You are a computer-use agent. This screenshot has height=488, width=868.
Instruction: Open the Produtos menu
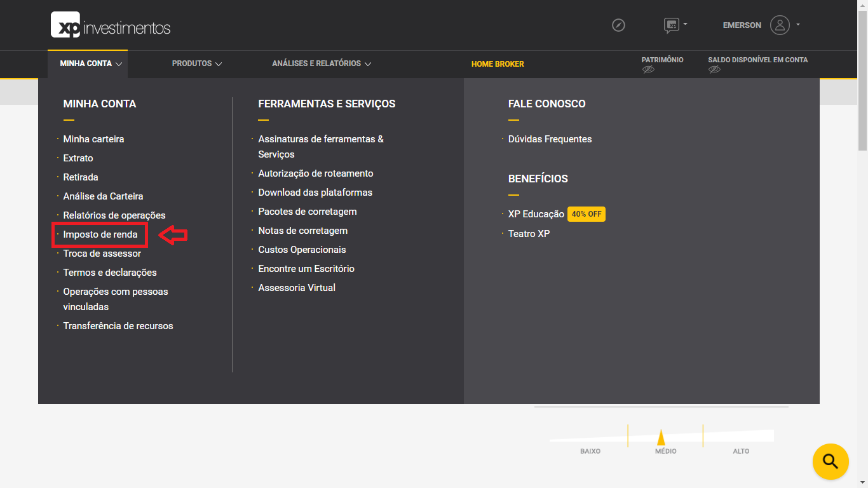click(196, 64)
